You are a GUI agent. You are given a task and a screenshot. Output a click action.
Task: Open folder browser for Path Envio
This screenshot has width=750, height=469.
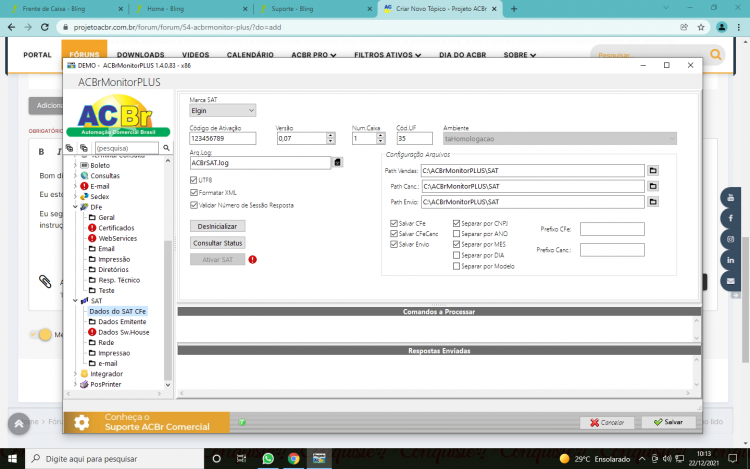tap(653, 202)
